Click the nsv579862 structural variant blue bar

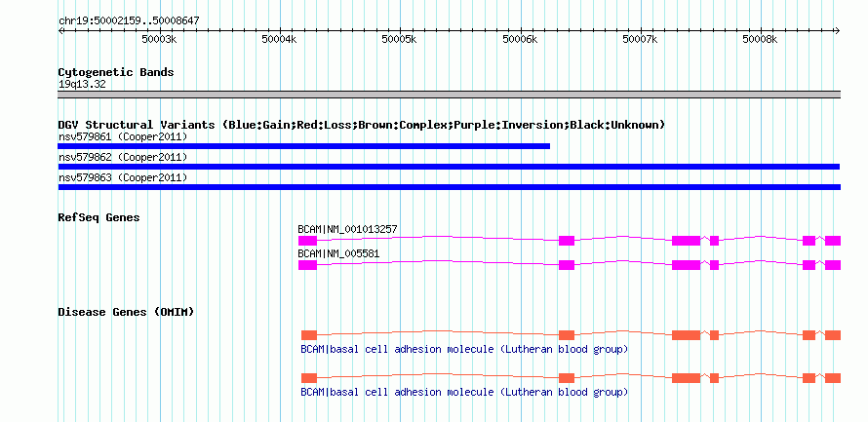tap(449, 167)
